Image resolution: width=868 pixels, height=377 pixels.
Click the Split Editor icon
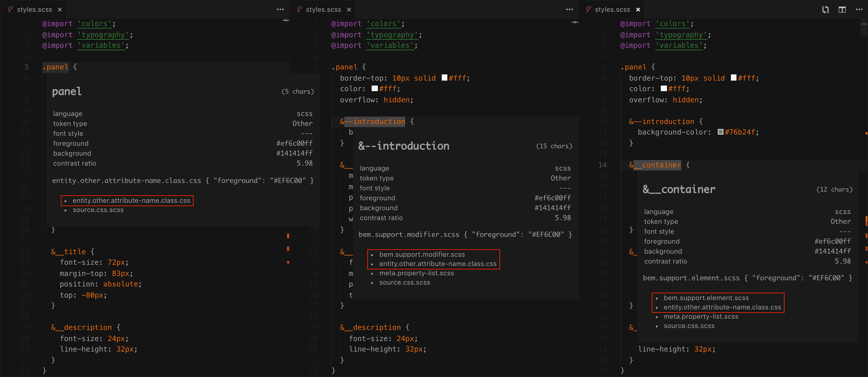(842, 9)
